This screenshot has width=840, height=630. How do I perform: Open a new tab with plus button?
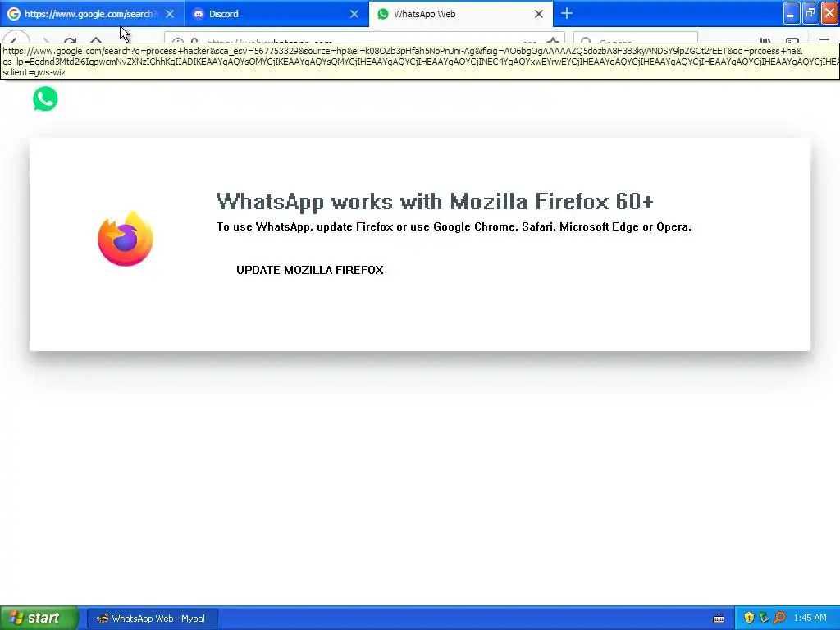567,13
